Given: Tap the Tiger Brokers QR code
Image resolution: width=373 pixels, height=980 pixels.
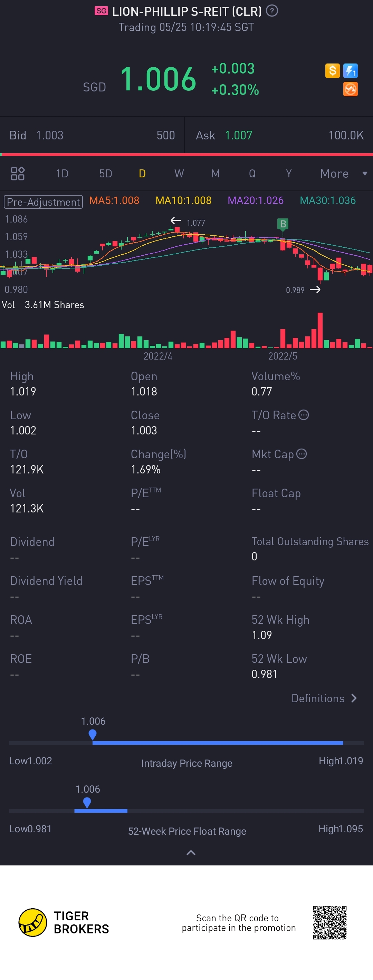Looking at the screenshot, I should click(x=329, y=923).
